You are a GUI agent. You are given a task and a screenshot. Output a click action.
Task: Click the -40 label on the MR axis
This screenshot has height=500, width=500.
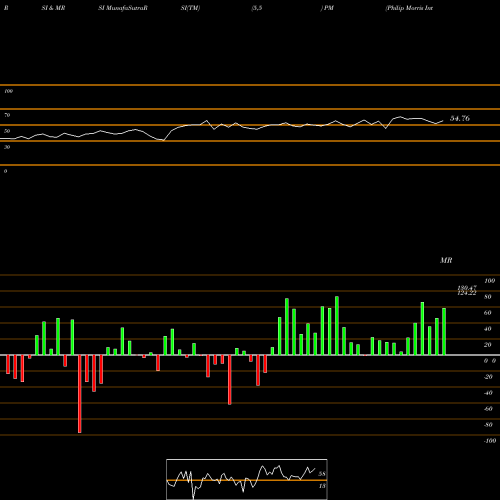click(x=488, y=393)
